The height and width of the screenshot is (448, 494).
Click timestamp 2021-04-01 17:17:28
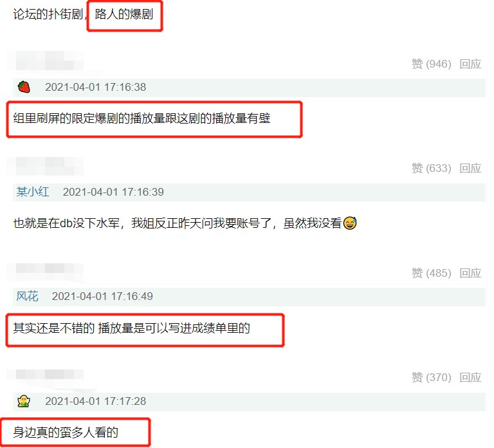[x=95, y=401]
